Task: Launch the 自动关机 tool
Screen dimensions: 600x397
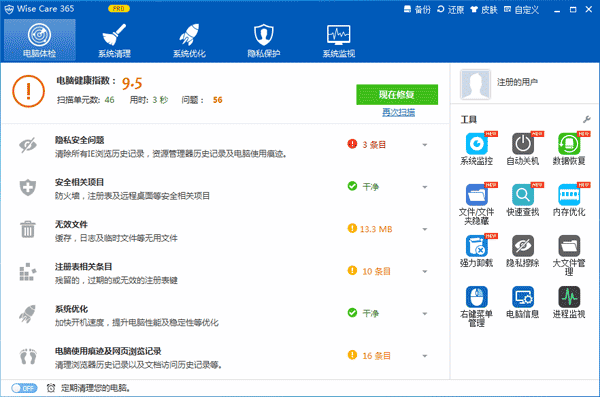Action: click(x=523, y=149)
